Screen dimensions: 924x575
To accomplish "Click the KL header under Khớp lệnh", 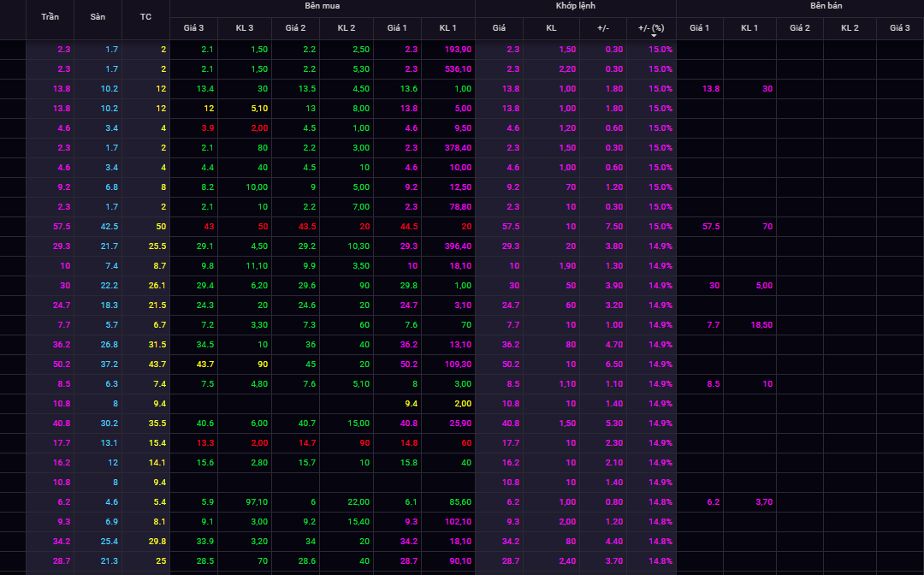I will pos(551,28).
